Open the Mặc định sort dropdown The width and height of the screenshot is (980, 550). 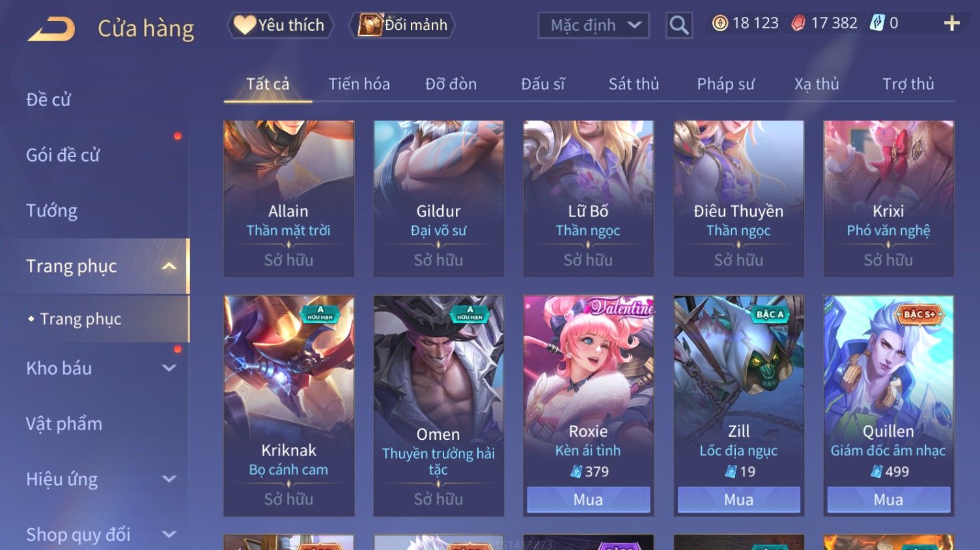point(593,25)
